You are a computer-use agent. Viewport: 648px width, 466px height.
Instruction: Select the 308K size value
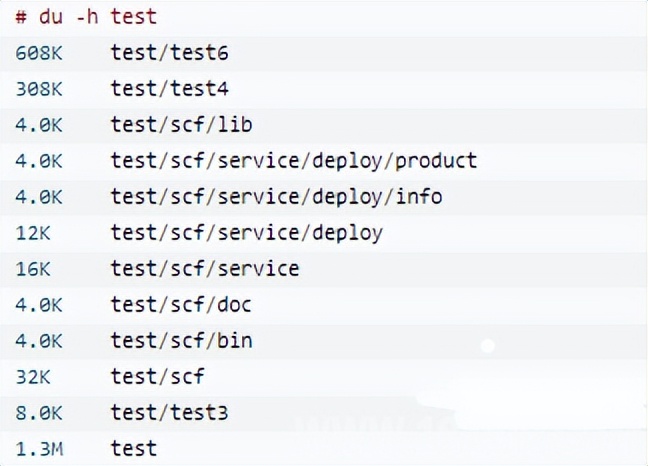38,89
